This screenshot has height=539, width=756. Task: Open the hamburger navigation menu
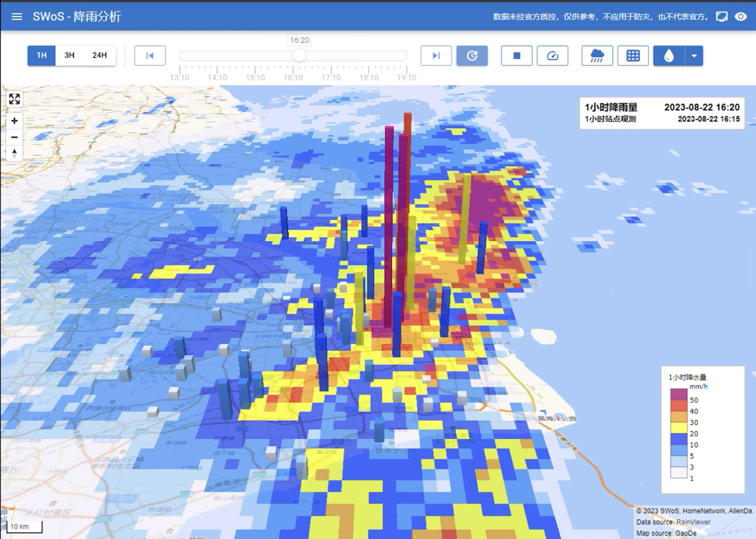[16, 16]
